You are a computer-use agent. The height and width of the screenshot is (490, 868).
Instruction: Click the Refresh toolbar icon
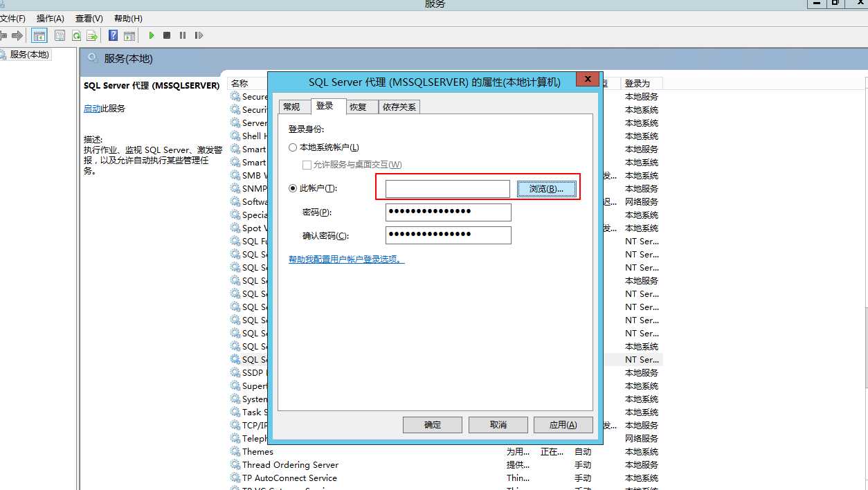click(76, 35)
